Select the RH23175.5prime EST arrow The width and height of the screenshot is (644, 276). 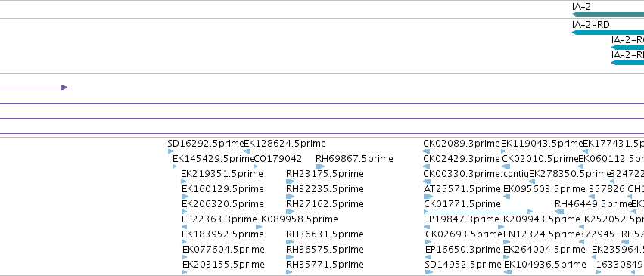point(291,181)
